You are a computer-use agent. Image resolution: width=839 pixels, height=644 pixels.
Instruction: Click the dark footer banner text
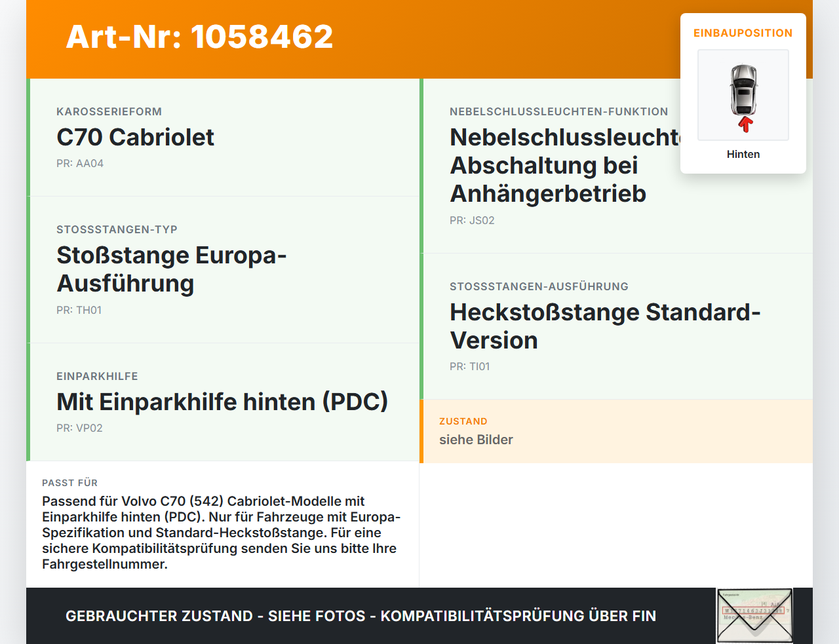pyautogui.click(x=361, y=616)
